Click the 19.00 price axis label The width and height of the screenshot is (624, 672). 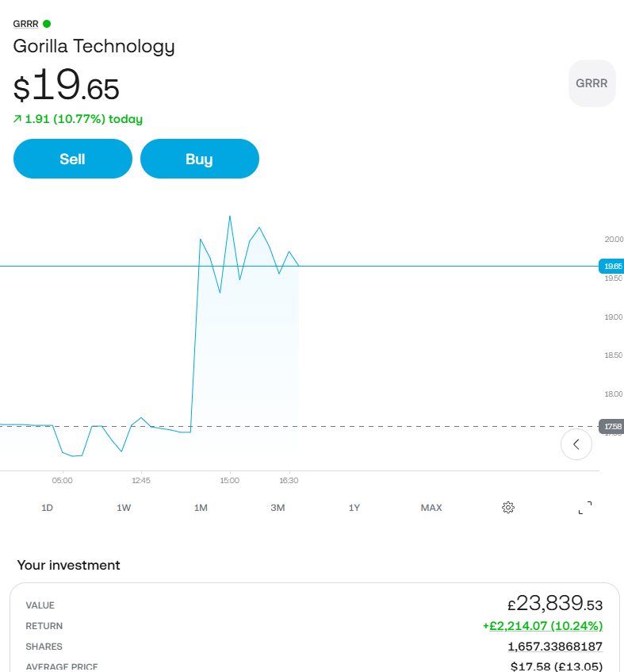(613, 317)
